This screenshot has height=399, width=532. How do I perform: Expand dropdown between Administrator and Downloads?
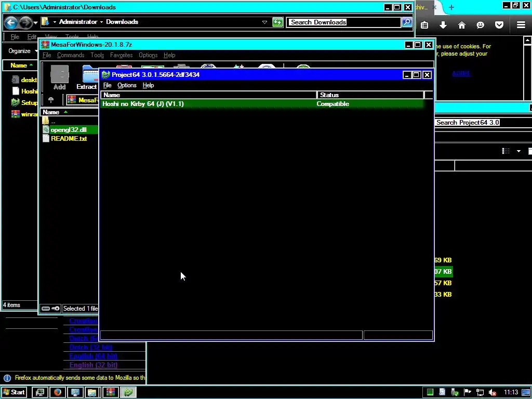tap(101, 22)
